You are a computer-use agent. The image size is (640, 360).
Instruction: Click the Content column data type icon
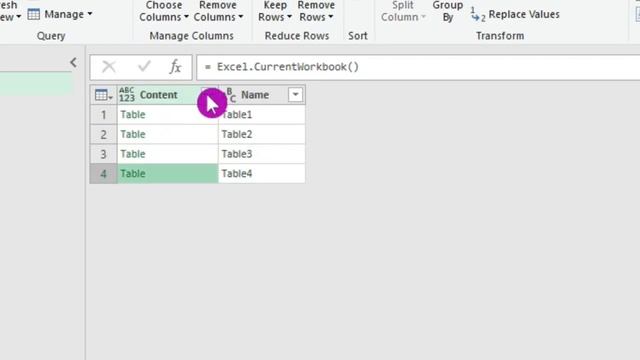point(127,95)
